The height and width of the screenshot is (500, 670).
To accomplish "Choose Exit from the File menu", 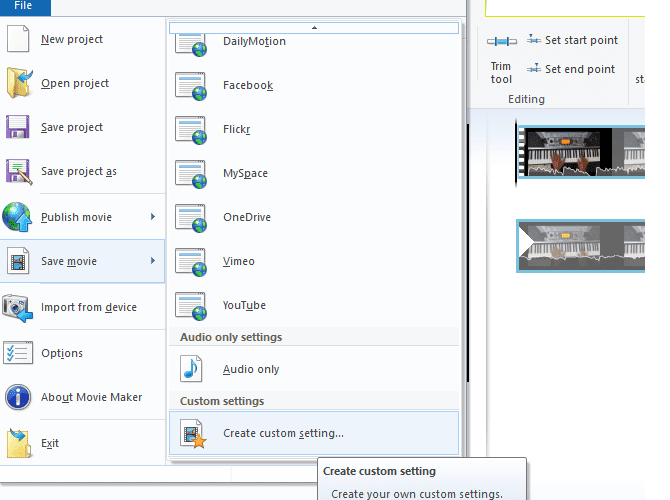I will (83, 443).
